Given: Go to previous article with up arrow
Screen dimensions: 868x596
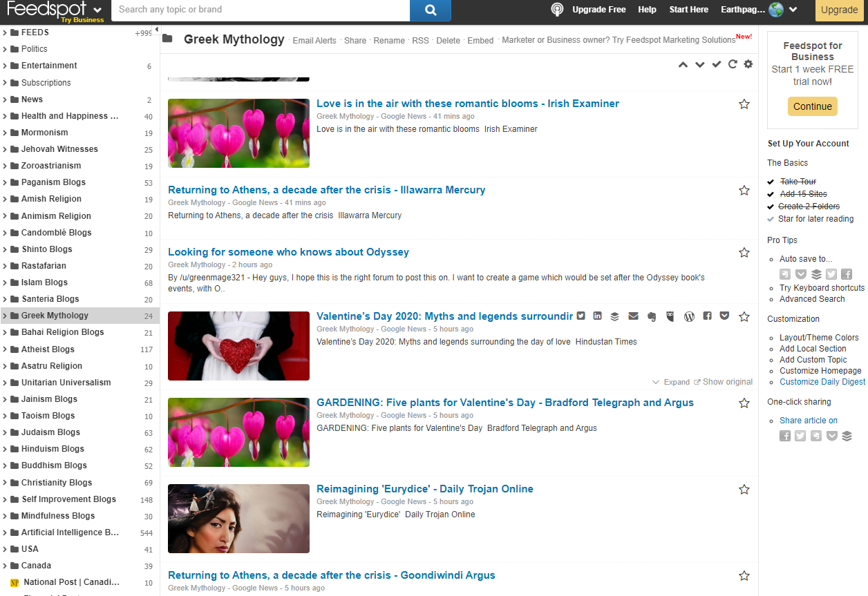Looking at the screenshot, I should coord(683,64).
